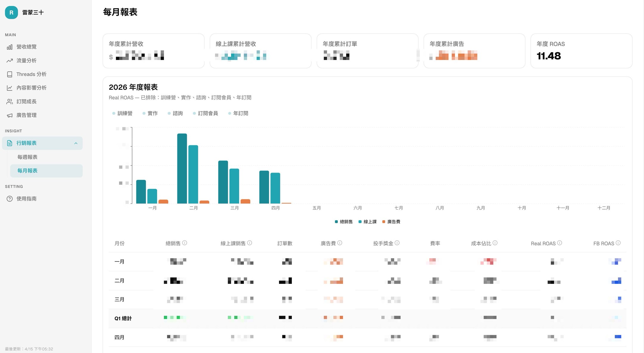
Task: Click the info icon beside 廣告費 column
Action: click(x=340, y=243)
